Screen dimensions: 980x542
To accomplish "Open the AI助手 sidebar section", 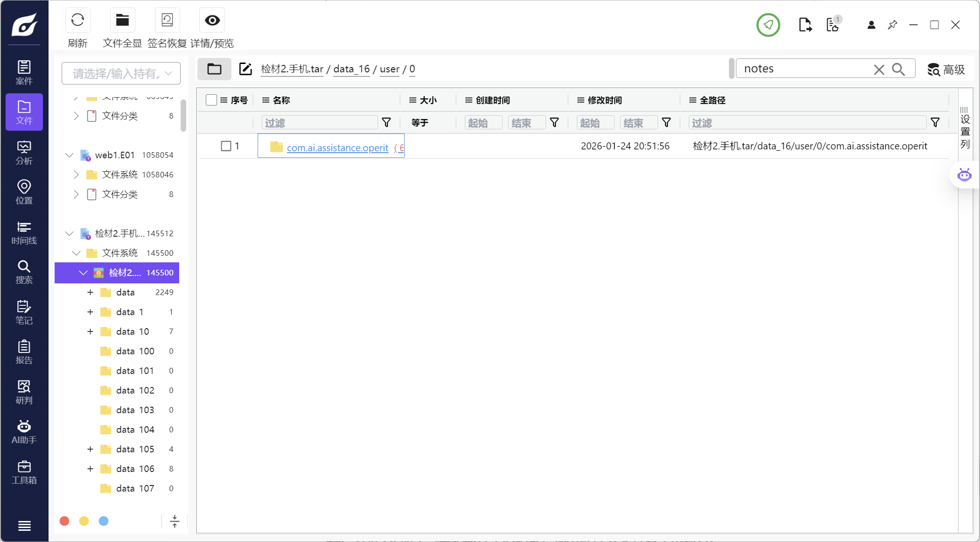I will (x=24, y=432).
